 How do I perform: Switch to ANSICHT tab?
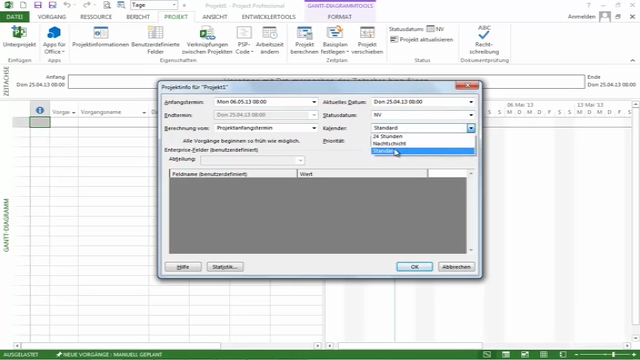tap(215, 17)
